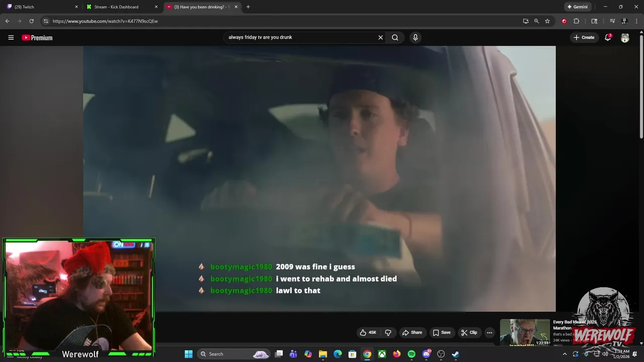This screenshot has width=644, height=362.
Task: Click the Create button
Action: pyautogui.click(x=584, y=37)
